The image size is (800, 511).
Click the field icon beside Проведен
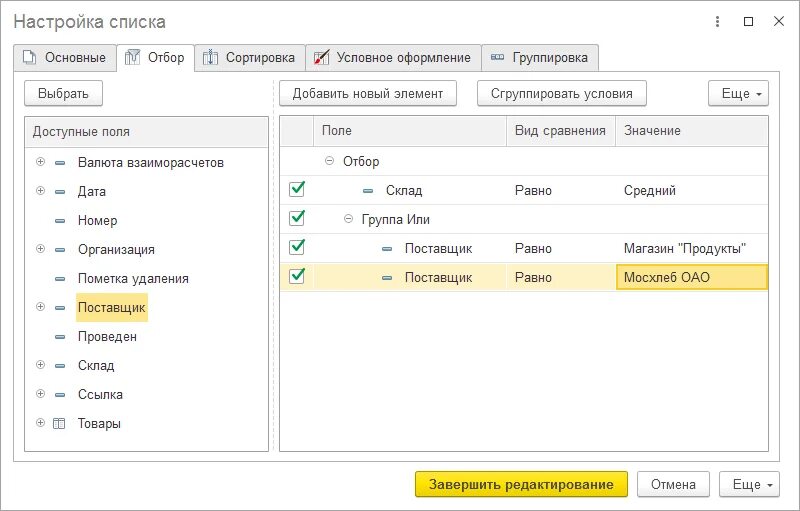point(59,337)
